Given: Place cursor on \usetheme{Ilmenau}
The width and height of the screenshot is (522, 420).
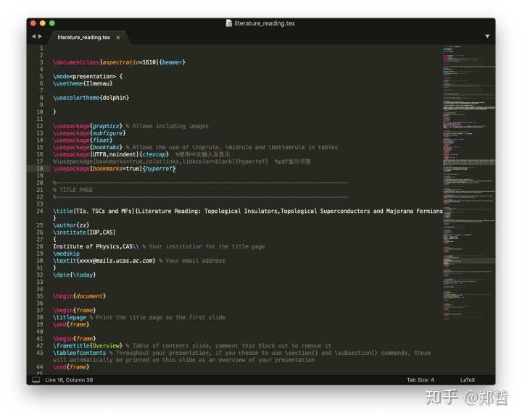Looking at the screenshot, I should coord(83,83).
